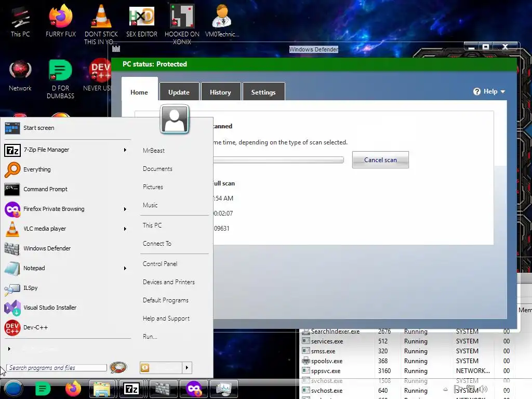This screenshot has height=399, width=532.
Task: Open Connect To in Start menu
Action: coord(157,244)
